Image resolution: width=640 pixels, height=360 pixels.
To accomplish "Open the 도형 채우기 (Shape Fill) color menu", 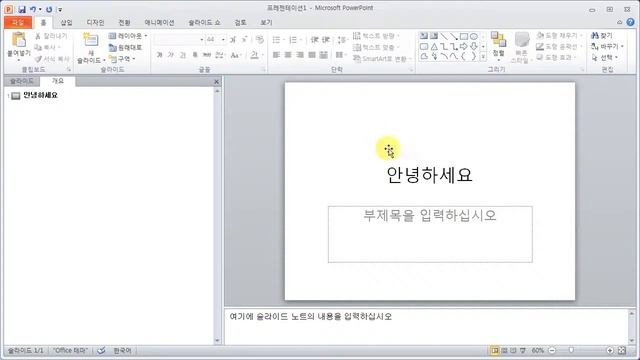I will point(559,36).
